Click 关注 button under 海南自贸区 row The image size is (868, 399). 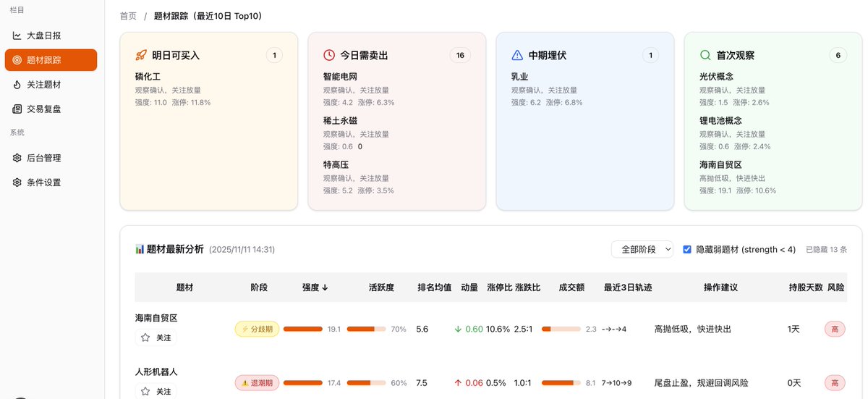point(156,337)
